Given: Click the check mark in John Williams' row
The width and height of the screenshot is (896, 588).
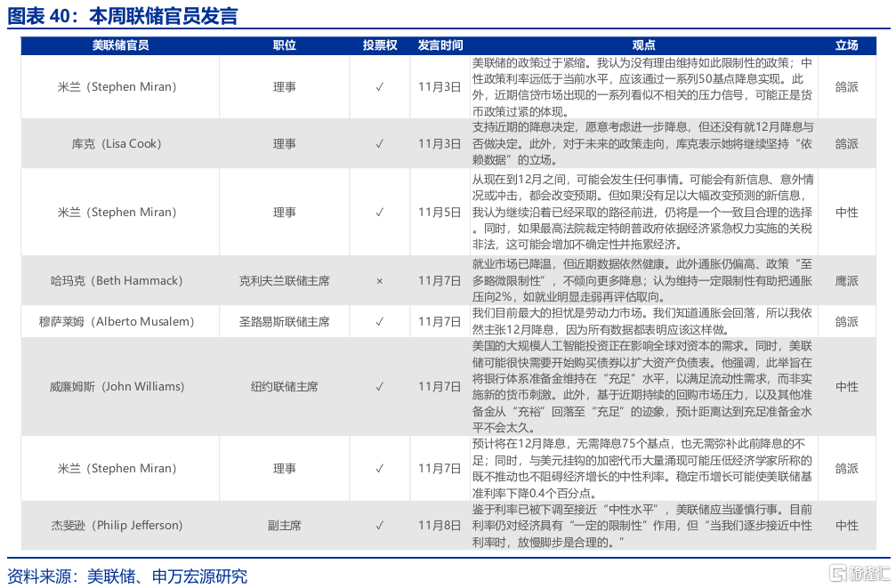Looking at the screenshot, I should coord(380,387).
